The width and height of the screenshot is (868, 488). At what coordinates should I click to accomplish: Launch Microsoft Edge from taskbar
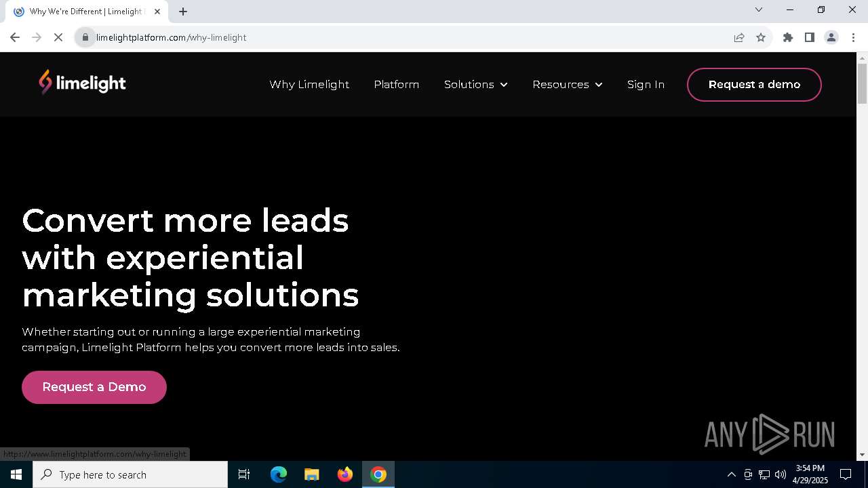279,474
